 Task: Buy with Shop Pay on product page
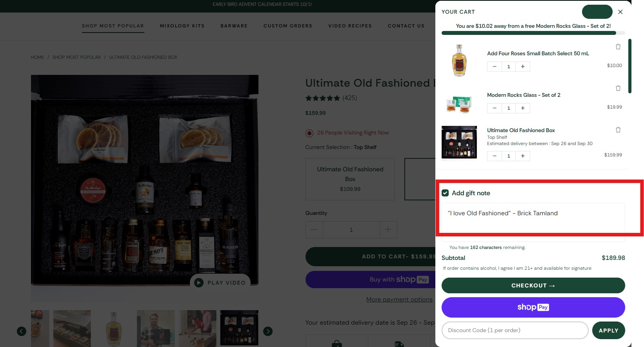pyautogui.click(x=370, y=280)
